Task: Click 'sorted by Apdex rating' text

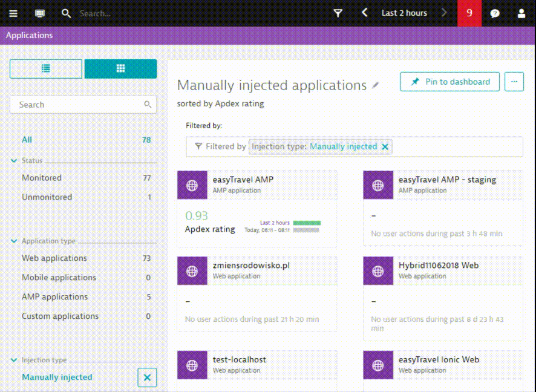Action: 220,103
